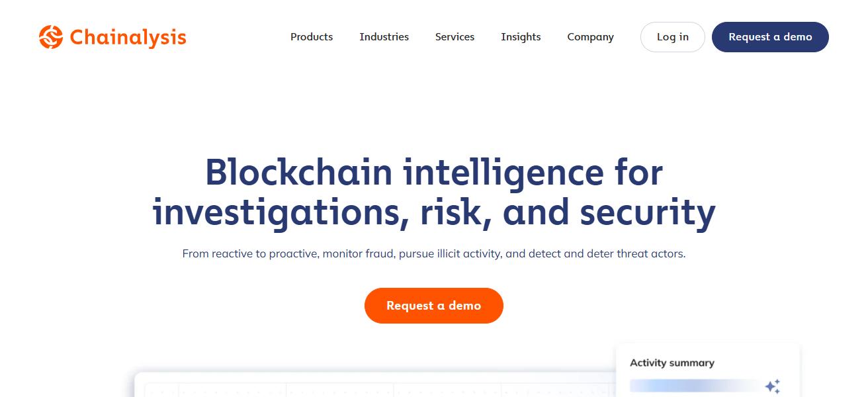Open the Products dropdown
The width and height of the screenshot is (868, 397).
(x=311, y=37)
